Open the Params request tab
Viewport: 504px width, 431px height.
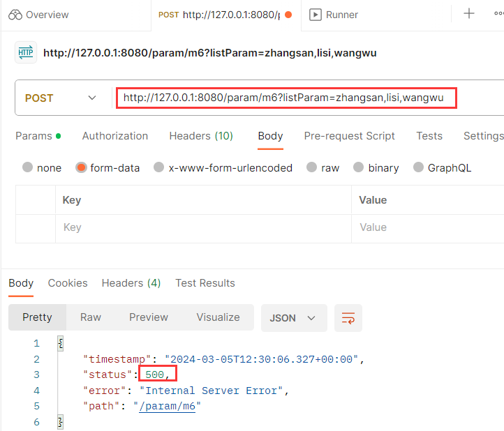point(38,136)
